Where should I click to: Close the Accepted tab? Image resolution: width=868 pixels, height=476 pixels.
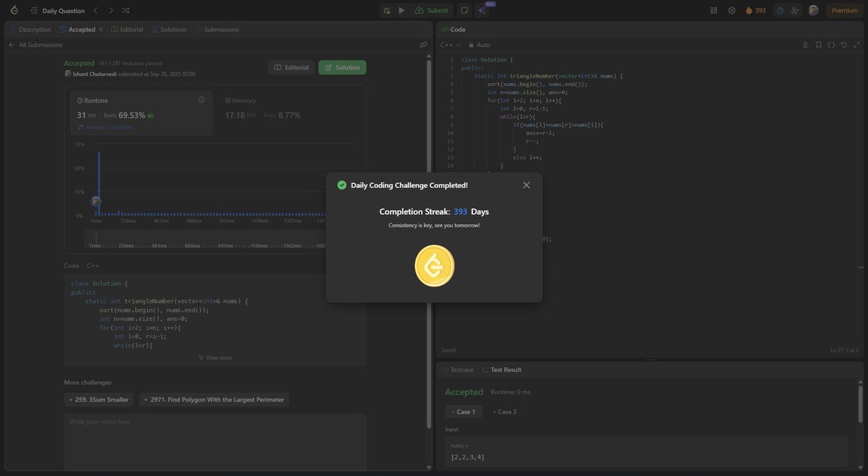tap(101, 30)
